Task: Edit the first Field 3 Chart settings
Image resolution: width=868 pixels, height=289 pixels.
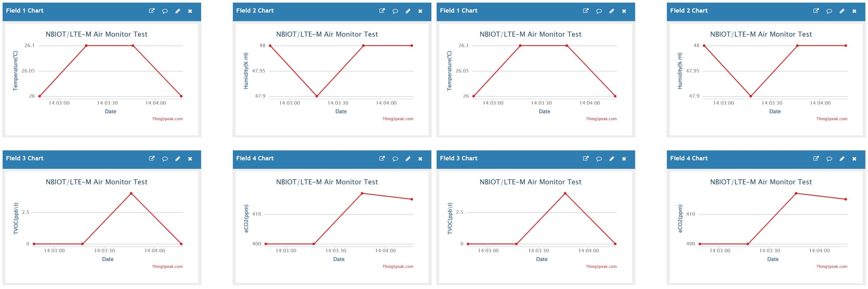Action: tap(178, 159)
